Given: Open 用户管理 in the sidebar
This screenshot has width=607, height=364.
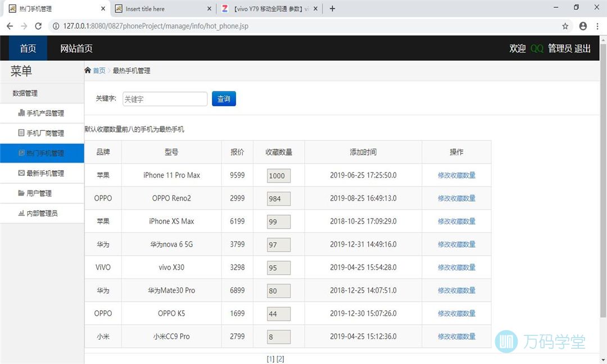Looking at the screenshot, I should click(39, 193).
